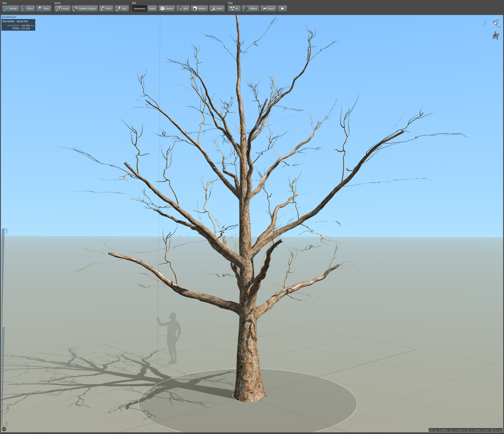
Task: Click the AO post button
Action: tap(234, 9)
